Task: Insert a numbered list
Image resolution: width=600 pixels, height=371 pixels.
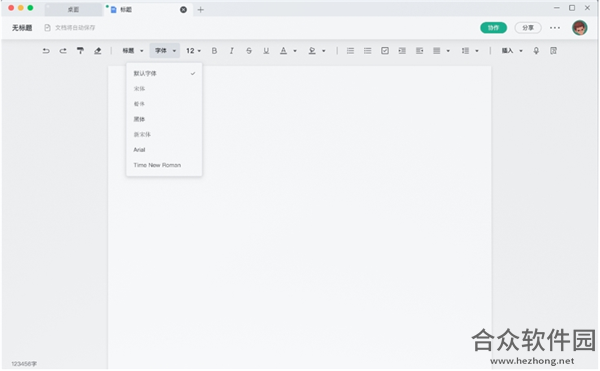Action: coord(350,50)
